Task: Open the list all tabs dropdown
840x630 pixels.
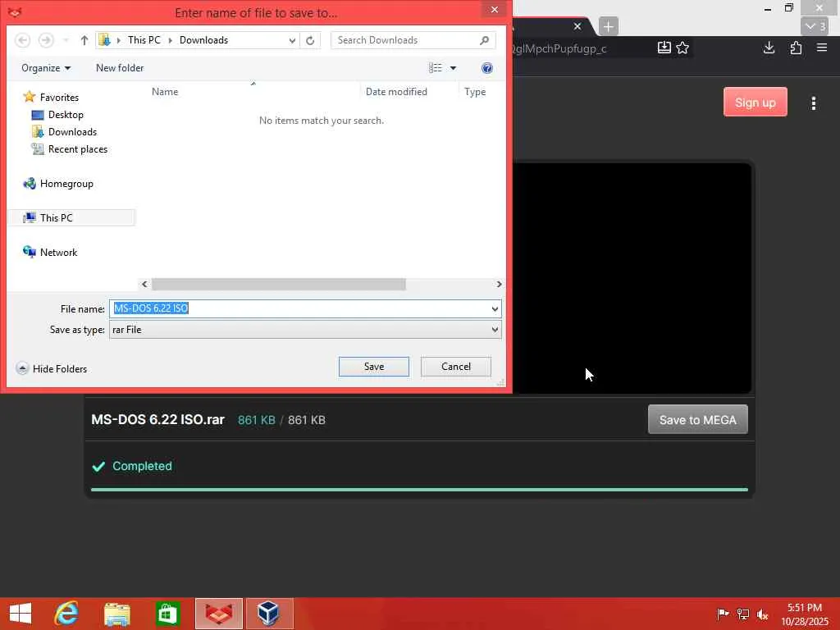Action: (815, 26)
